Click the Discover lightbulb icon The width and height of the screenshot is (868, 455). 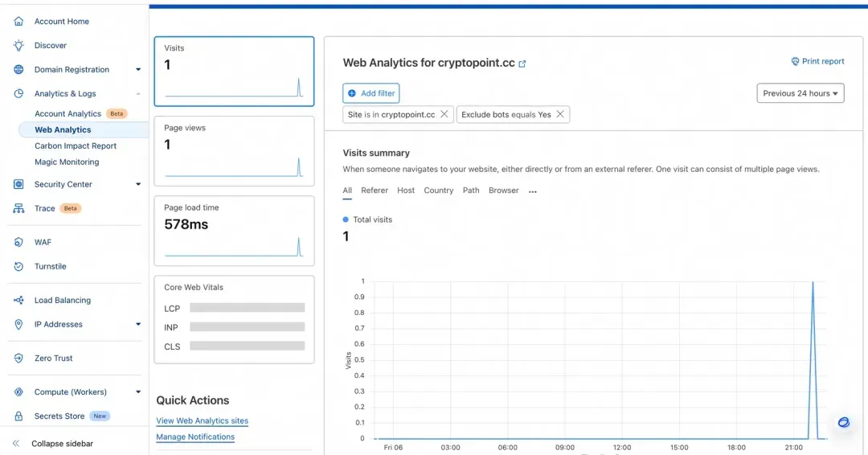[x=18, y=45]
